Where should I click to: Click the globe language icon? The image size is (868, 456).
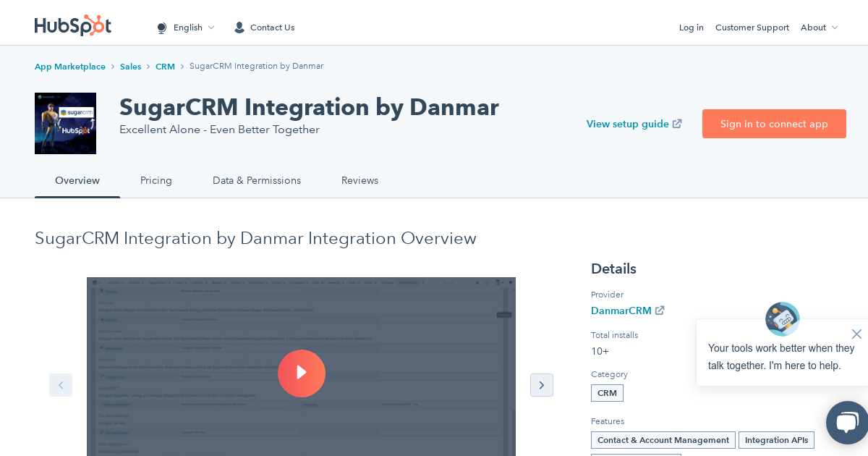162,28
